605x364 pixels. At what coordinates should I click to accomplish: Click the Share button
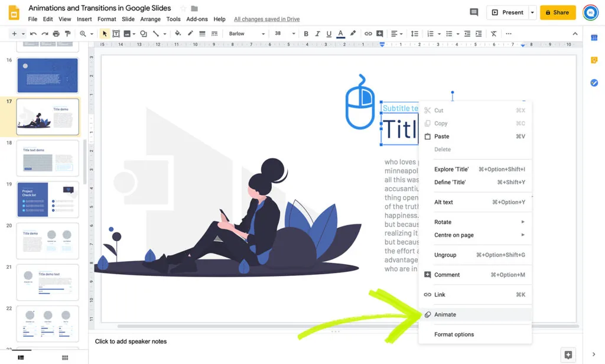[x=558, y=12]
